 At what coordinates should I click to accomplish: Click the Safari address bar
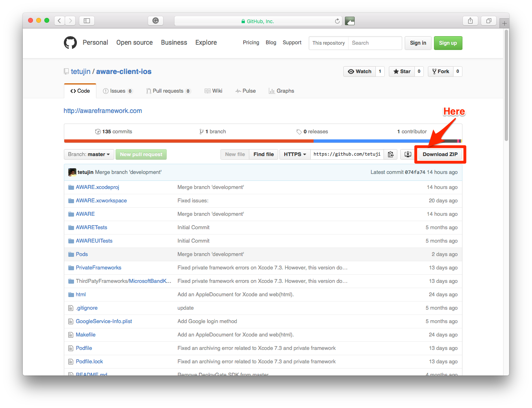[257, 21]
